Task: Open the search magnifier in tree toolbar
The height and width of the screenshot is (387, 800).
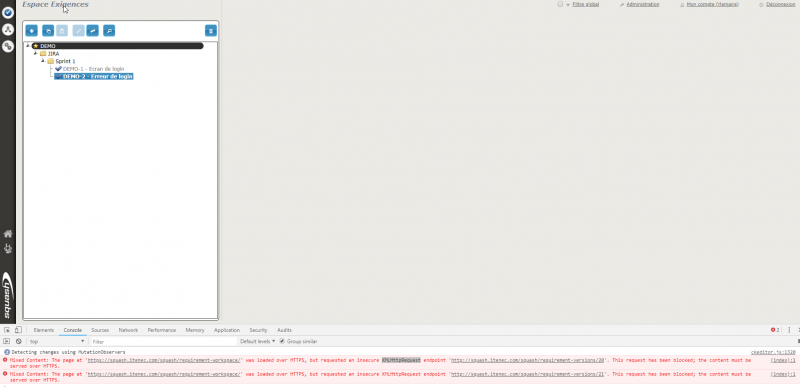Action: coord(109,31)
